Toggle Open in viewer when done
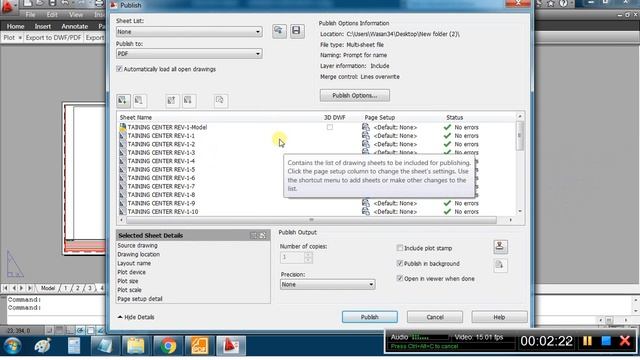Viewport: 640px width, 360px height. [400, 278]
